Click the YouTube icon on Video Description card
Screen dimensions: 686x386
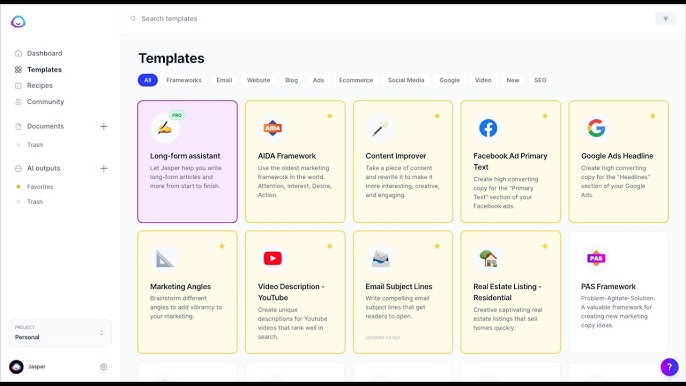273,258
